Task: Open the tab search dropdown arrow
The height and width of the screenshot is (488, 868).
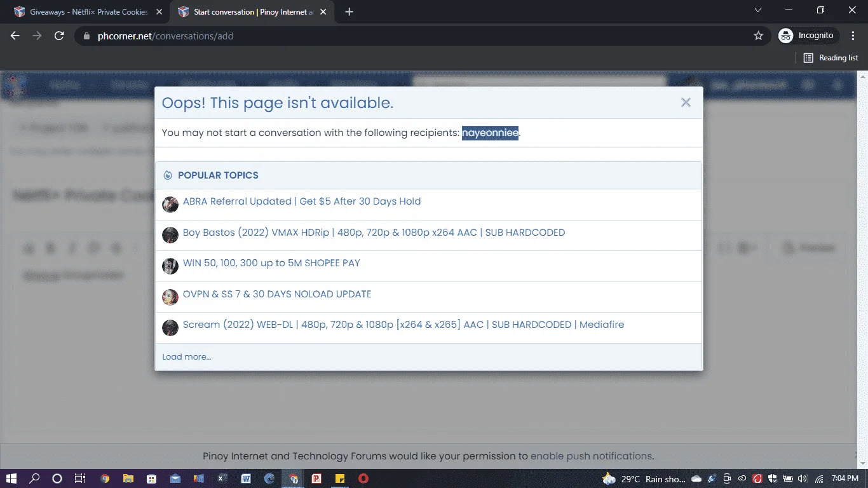Action: [758, 11]
